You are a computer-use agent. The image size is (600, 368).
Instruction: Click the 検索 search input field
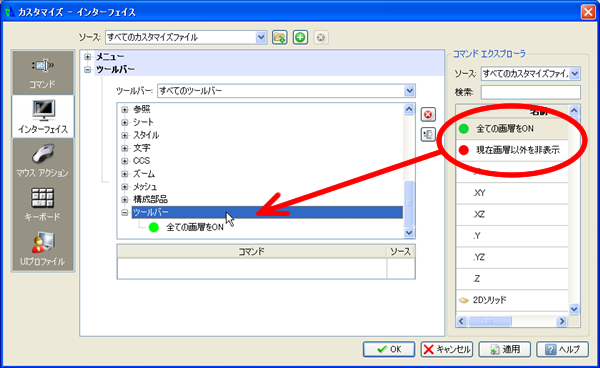[530, 92]
